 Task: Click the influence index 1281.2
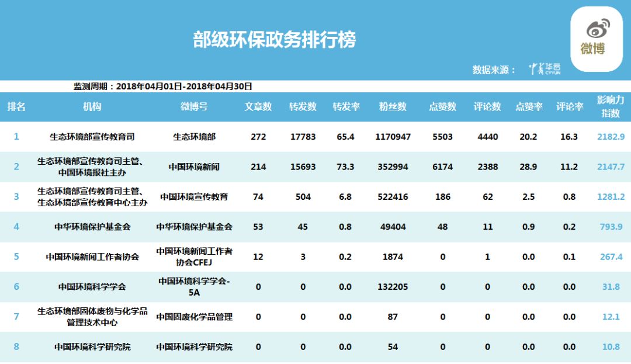(x=611, y=197)
